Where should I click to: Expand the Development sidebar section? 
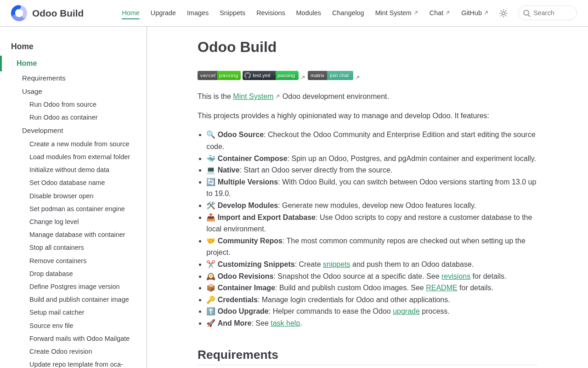(43, 130)
